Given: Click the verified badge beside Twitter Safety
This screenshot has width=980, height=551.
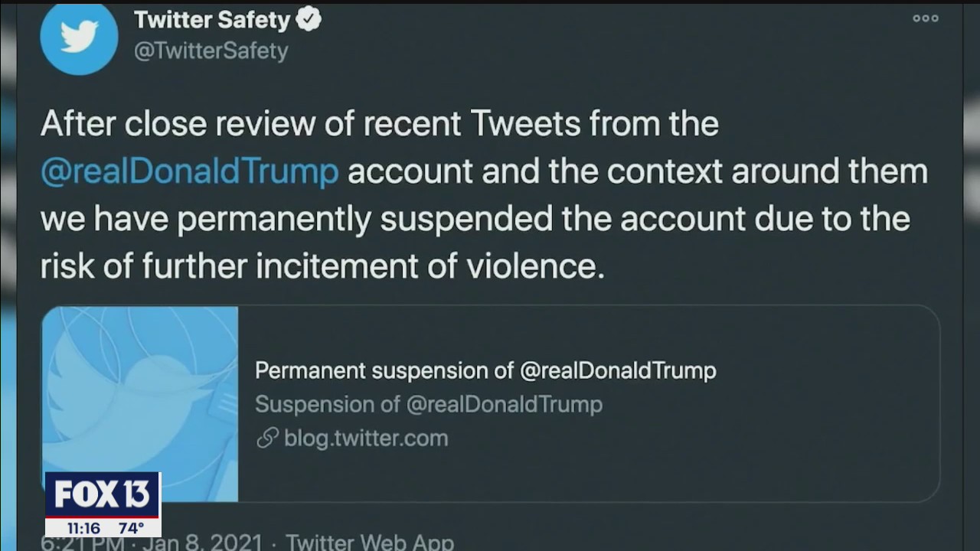Looking at the screenshot, I should 309,19.
